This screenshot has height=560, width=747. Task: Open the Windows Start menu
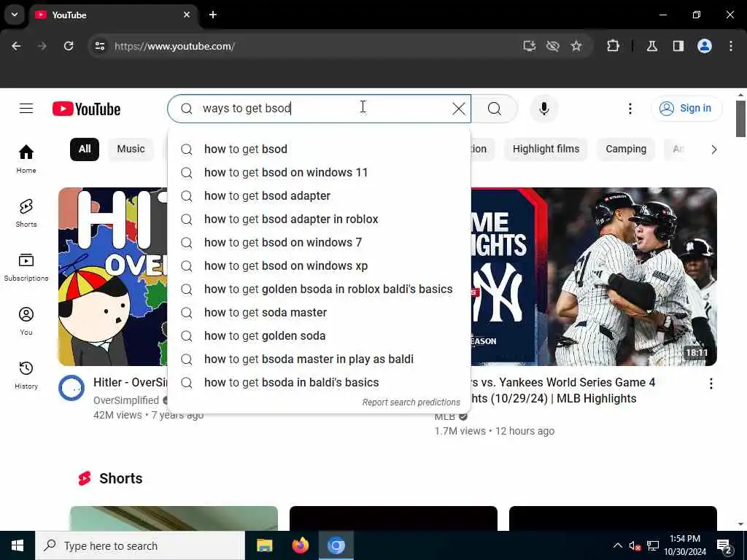pos(18,545)
